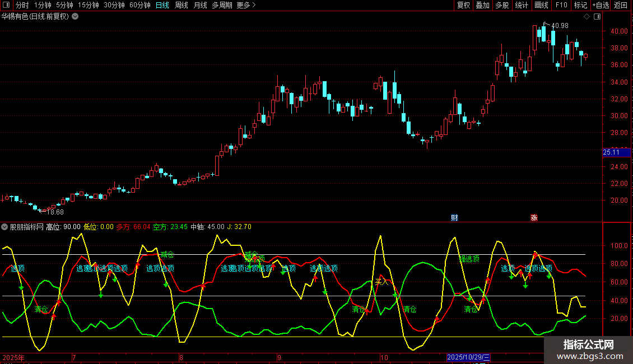Viewport: 633px width, 364px height.
Task: Click the 18.68 low price label
Action: (x=55, y=212)
